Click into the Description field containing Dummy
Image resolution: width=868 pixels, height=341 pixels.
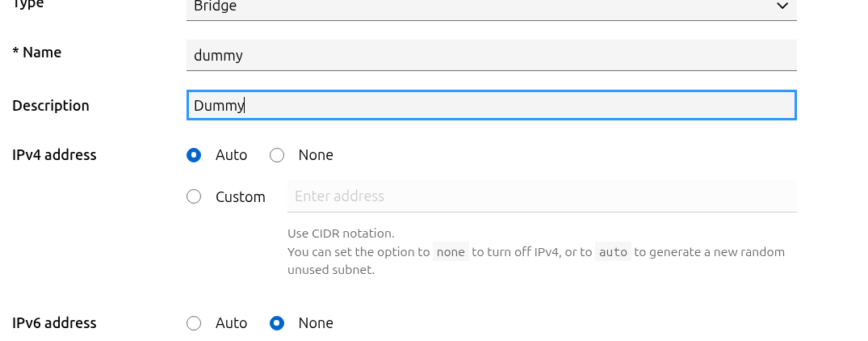click(492, 105)
